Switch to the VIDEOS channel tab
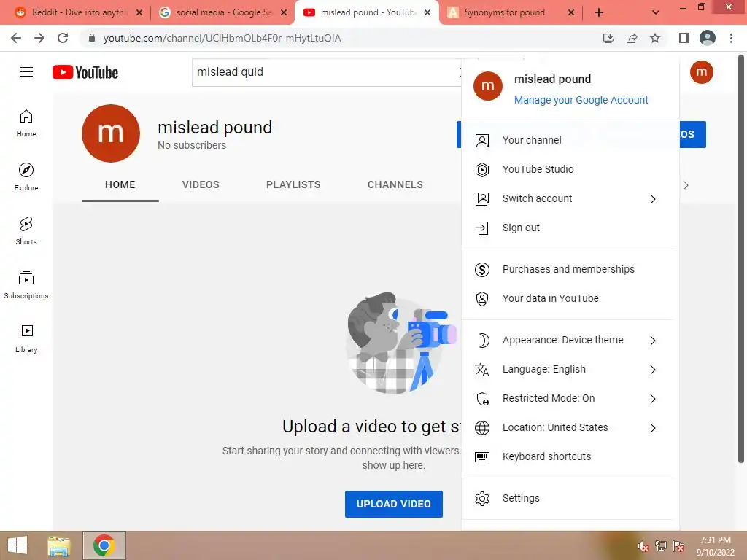Screen dimensions: 747x560 (201, 184)
